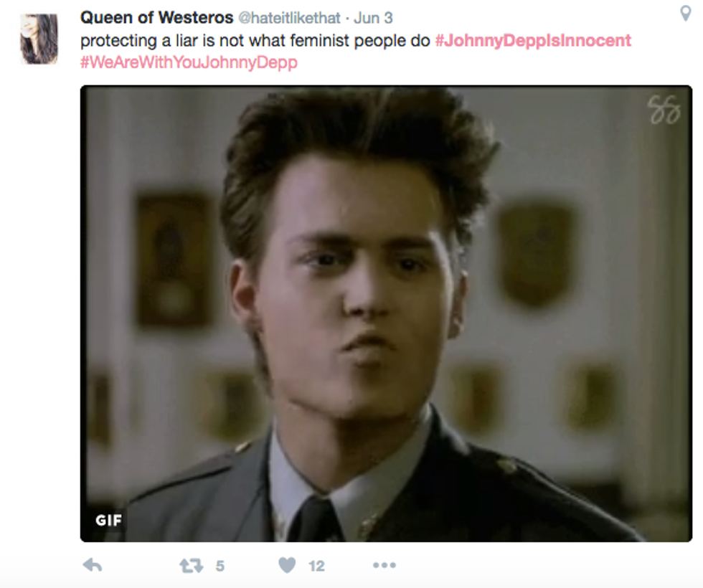Open the Queen of Westeros profile name
This screenshot has width=703, height=588.
156,17
